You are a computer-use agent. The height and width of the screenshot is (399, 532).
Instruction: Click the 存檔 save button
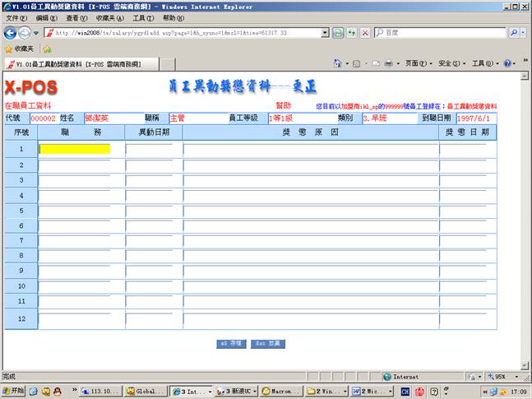(x=230, y=343)
